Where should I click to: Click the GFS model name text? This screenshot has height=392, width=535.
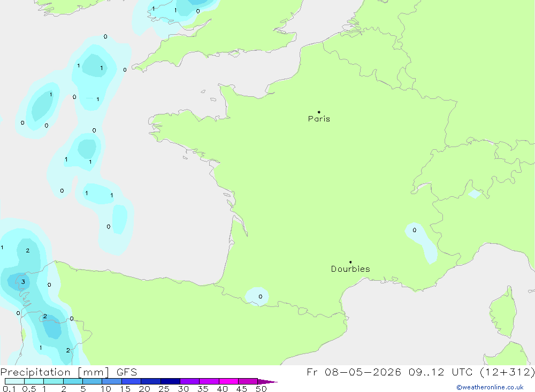click(127, 372)
